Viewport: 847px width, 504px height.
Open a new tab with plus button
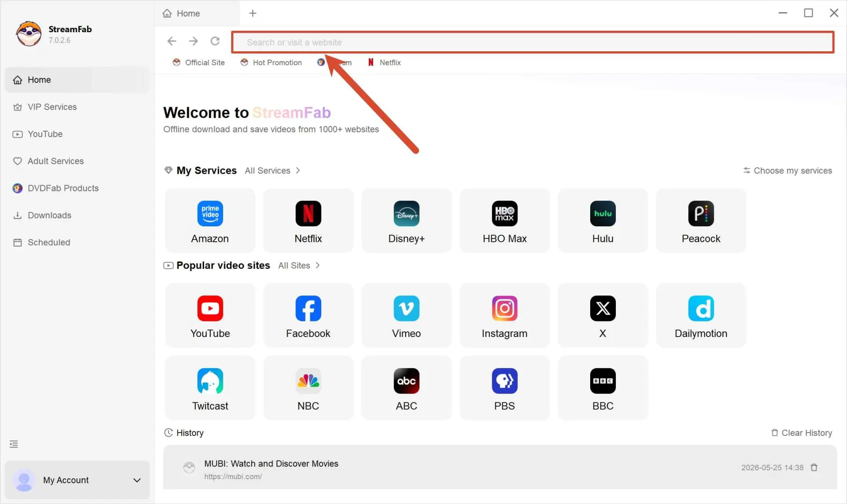tap(253, 13)
